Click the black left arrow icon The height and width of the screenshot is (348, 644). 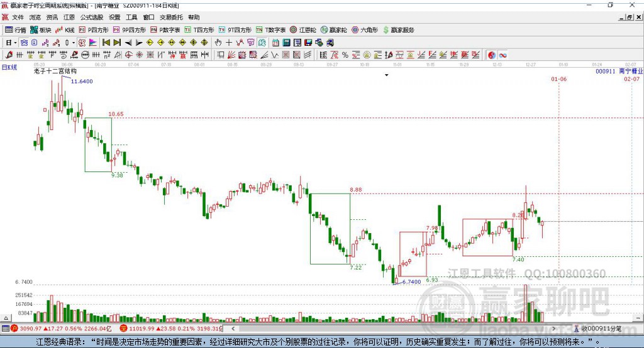click(x=128, y=43)
